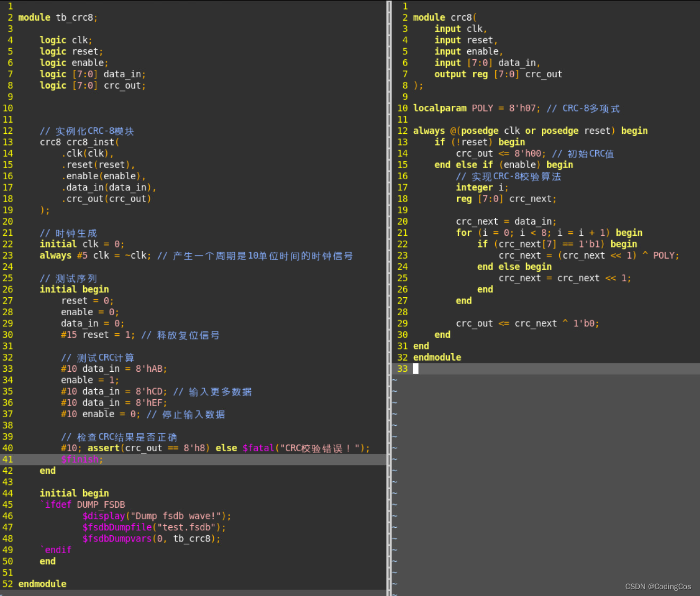Click '.reset(reset),' port connection
The image size is (700, 596).
[x=98, y=165]
